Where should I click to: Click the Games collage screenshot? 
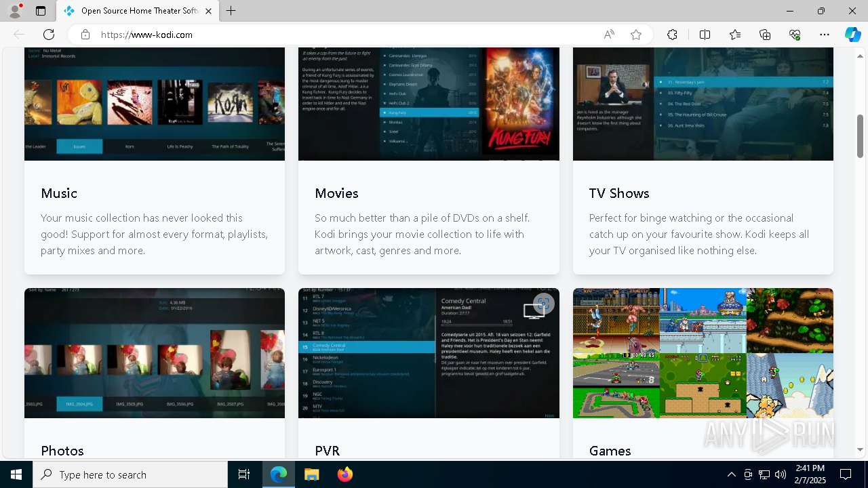tap(703, 353)
